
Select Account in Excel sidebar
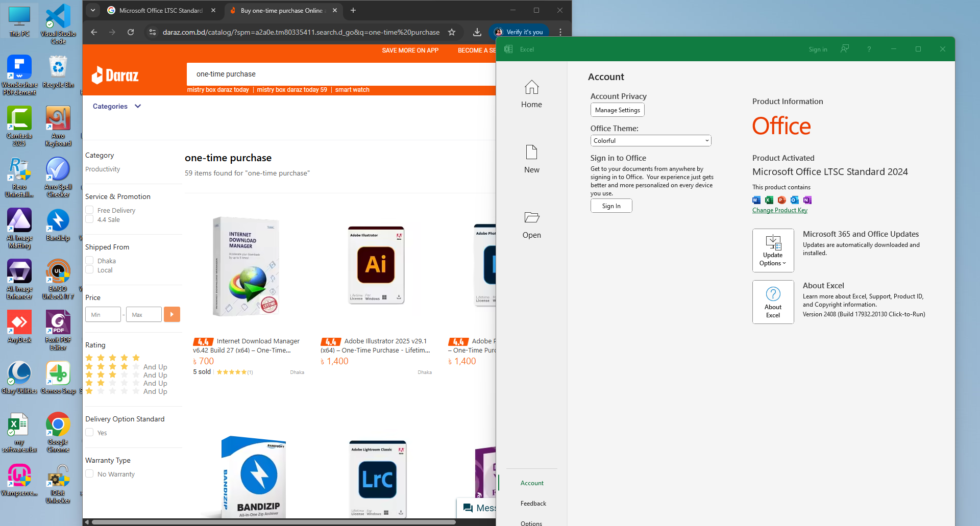tap(532, 483)
